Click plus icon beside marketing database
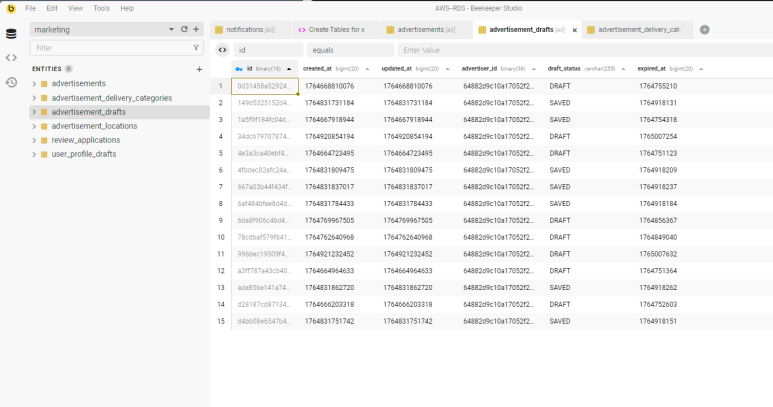 pyautogui.click(x=196, y=30)
